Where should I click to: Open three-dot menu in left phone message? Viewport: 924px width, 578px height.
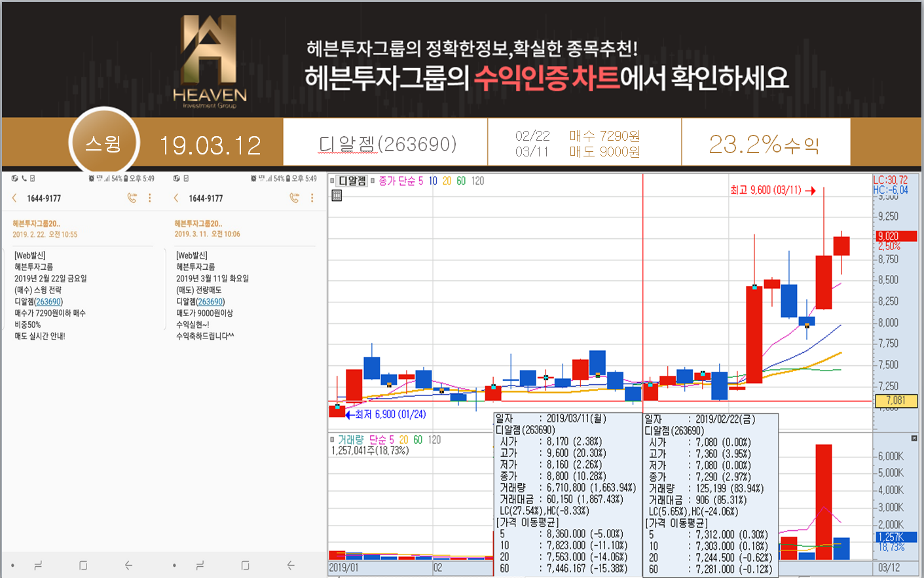point(150,198)
